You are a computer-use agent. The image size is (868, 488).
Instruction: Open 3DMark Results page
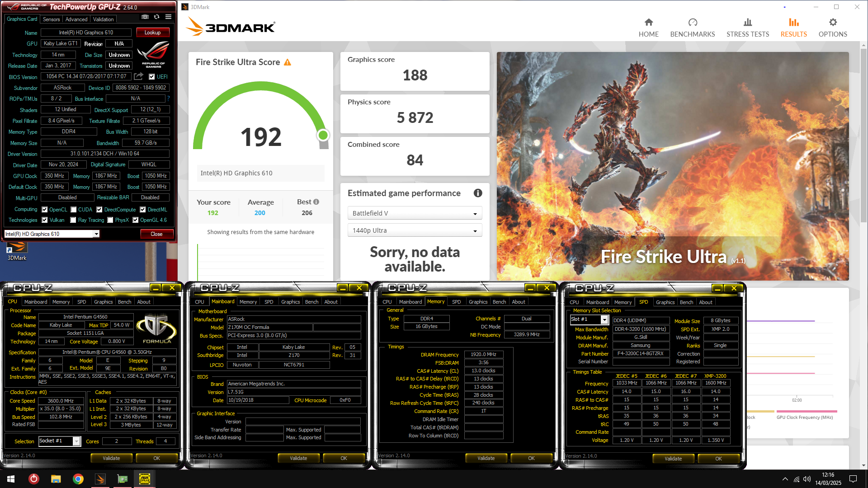click(793, 28)
